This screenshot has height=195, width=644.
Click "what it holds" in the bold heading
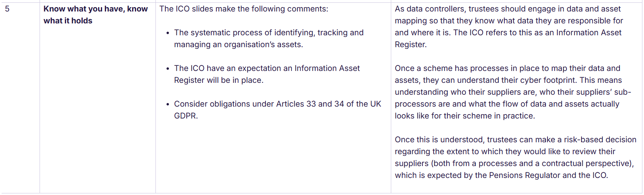pyautogui.click(x=68, y=21)
